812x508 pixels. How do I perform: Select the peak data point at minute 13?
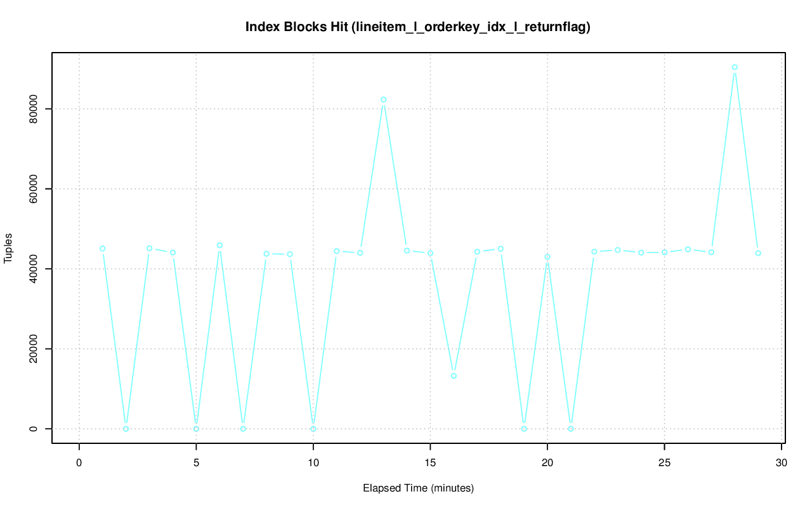[384, 100]
